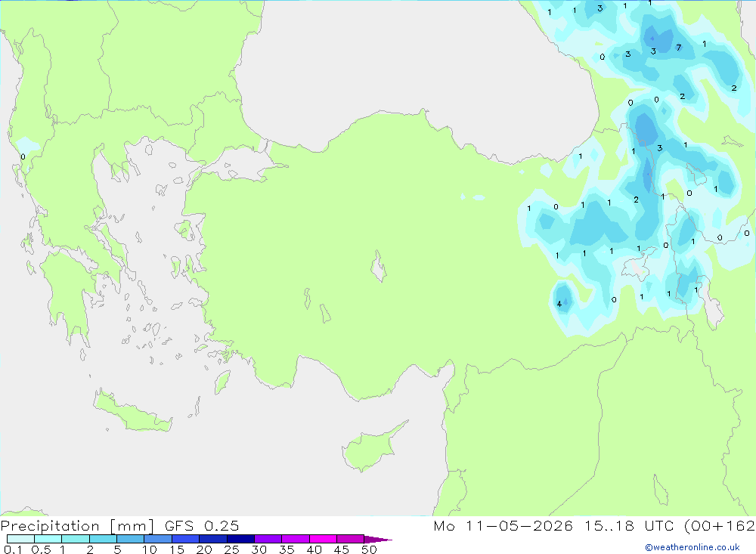Click the '(00+162' forecast offset text

[x=720, y=526]
